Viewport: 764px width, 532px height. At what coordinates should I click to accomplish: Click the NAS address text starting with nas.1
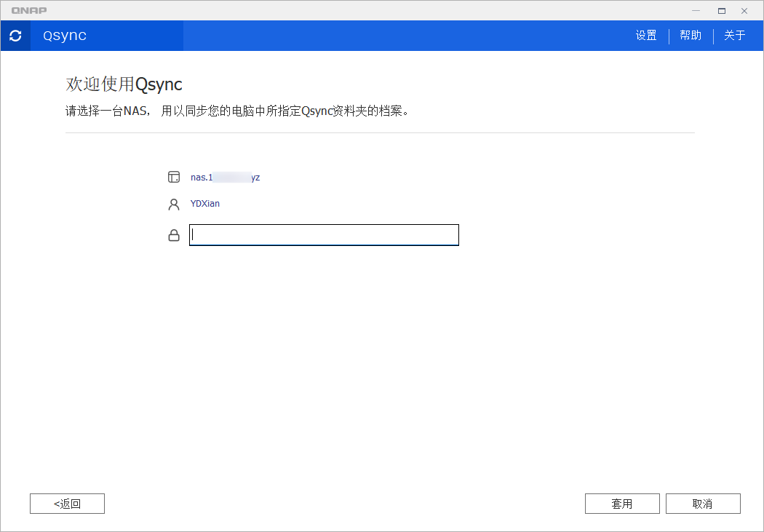[x=225, y=178]
